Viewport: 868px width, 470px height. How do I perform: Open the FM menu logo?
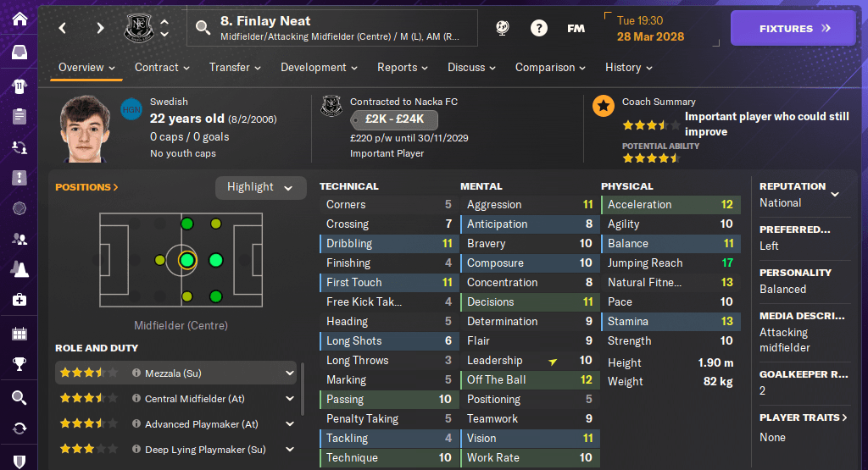576,28
